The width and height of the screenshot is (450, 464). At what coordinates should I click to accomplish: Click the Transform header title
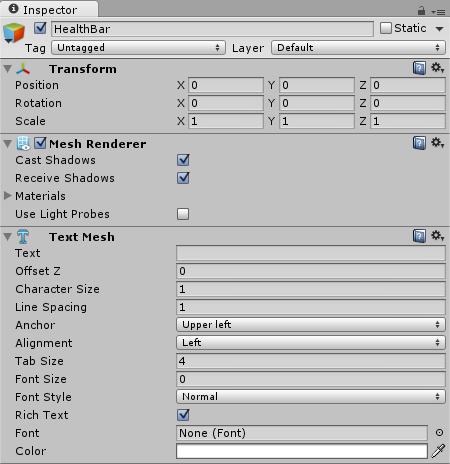[x=83, y=69]
